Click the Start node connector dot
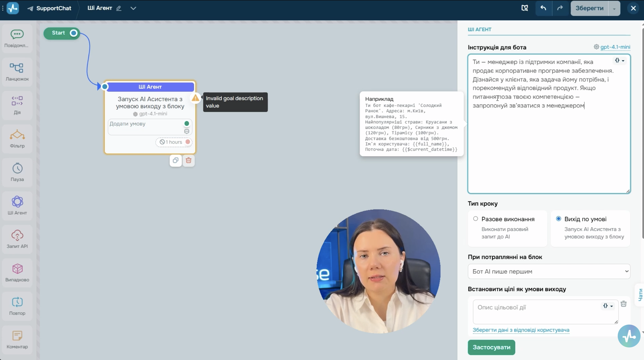 click(73, 33)
